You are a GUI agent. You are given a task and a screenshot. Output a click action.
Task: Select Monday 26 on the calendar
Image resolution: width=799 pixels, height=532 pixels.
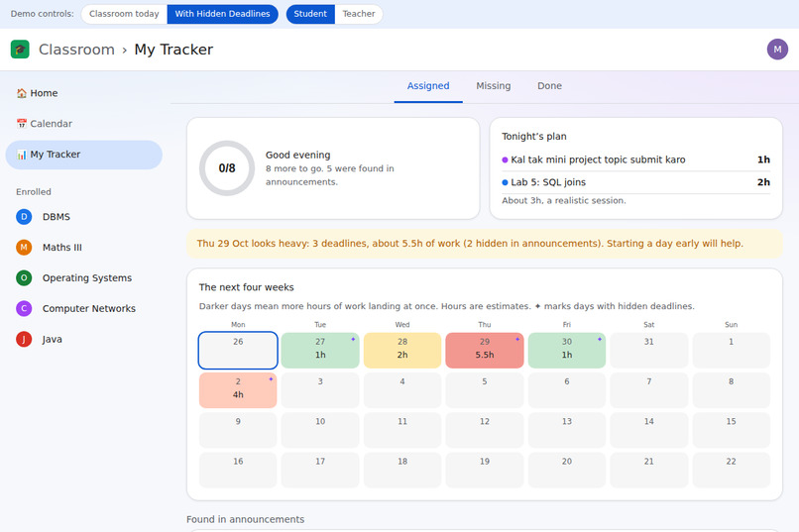(x=238, y=351)
